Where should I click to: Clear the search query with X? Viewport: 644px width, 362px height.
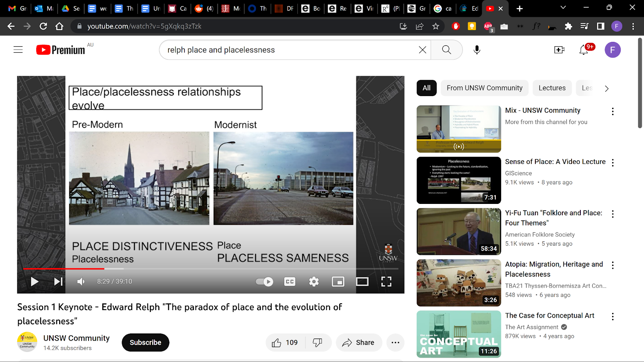coord(423,50)
